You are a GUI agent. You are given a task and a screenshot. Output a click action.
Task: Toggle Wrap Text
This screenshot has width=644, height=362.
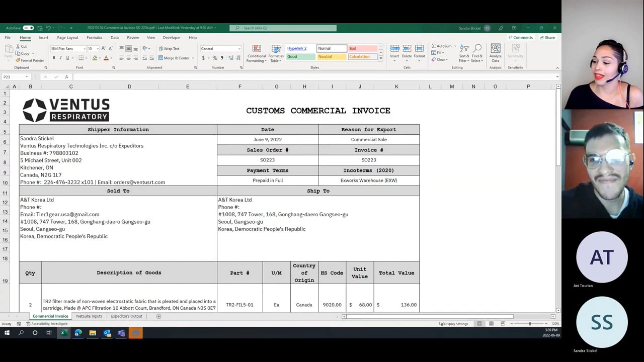(x=169, y=49)
